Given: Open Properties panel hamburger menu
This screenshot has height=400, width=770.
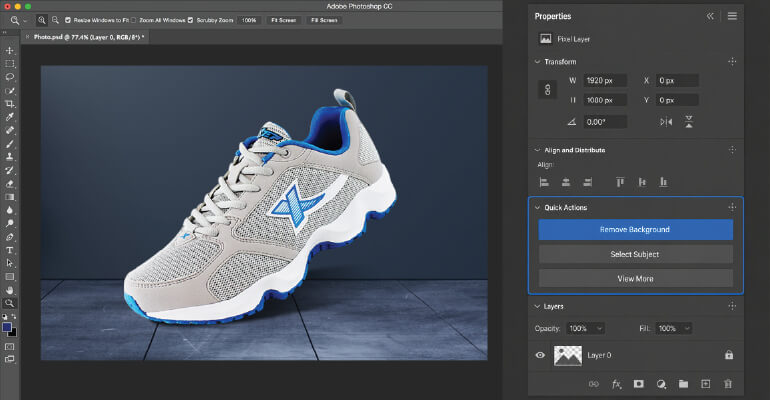Looking at the screenshot, I should point(732,16).
